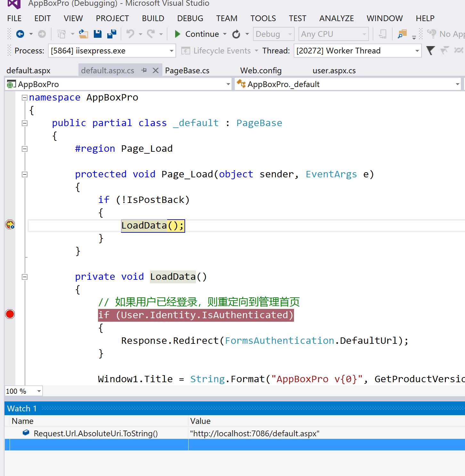Switch to the Web.config tab
This screenshot has height=476, width=465.
pyautogui.click(x=261, y=70)
